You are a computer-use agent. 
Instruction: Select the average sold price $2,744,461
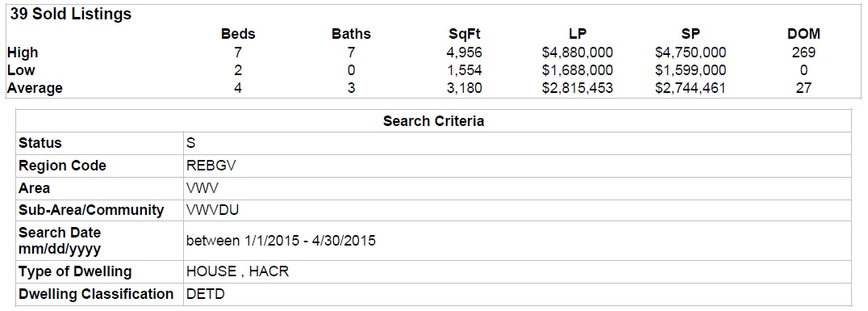point(691,88)
